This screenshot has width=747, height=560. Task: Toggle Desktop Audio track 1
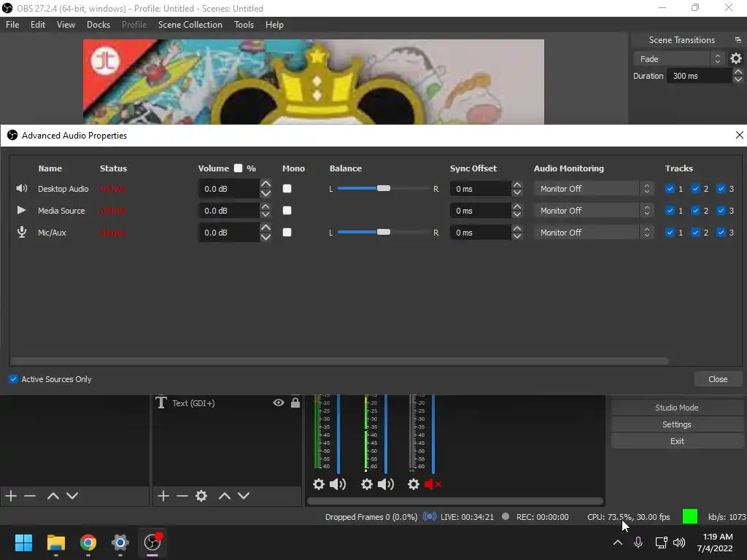point(670,189)
